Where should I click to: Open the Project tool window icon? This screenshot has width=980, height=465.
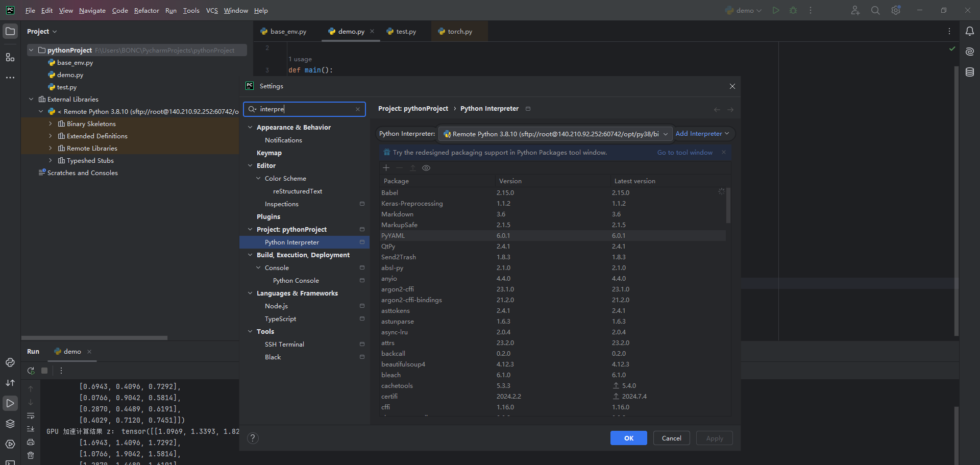tap(10, 31)
